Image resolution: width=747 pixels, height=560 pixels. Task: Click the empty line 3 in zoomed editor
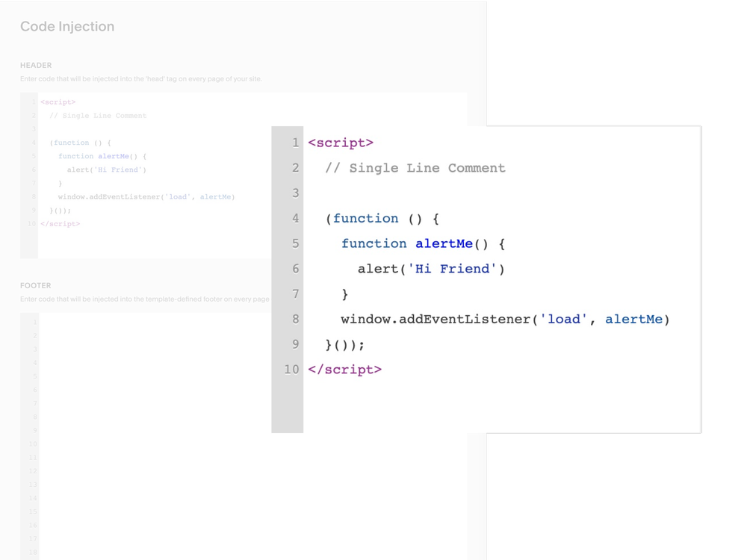coord(502,193)
